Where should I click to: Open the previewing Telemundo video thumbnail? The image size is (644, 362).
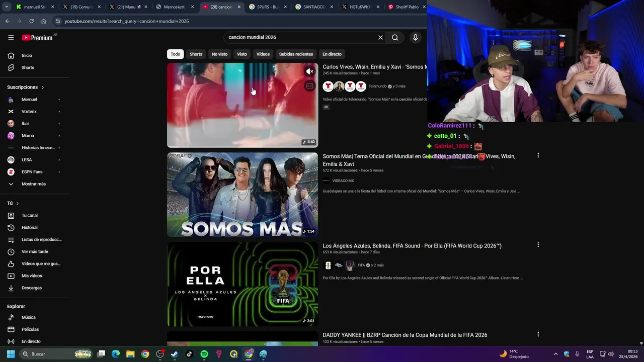tap(243, 105)
